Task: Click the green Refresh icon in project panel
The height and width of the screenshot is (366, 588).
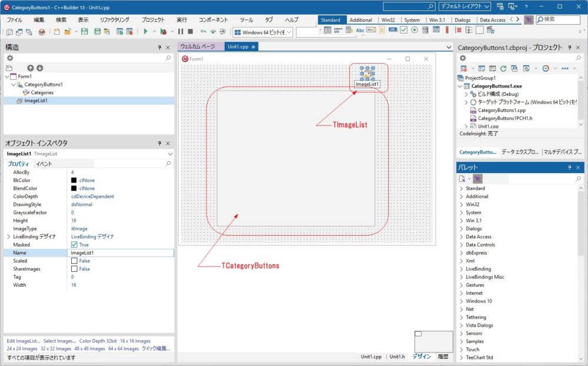Action: coord(503,68)
